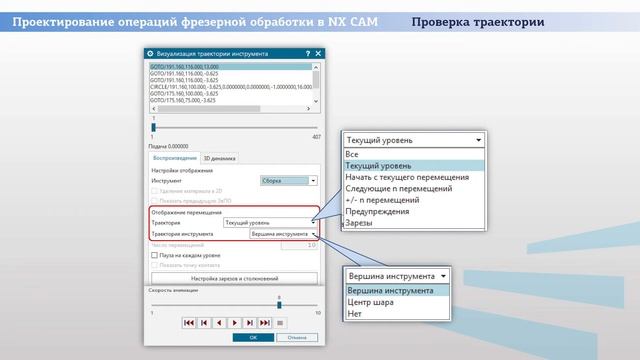Click the OK button
The width and height of the screenshot is (640, 360).
pyautogui.click(x=253, y=338)
